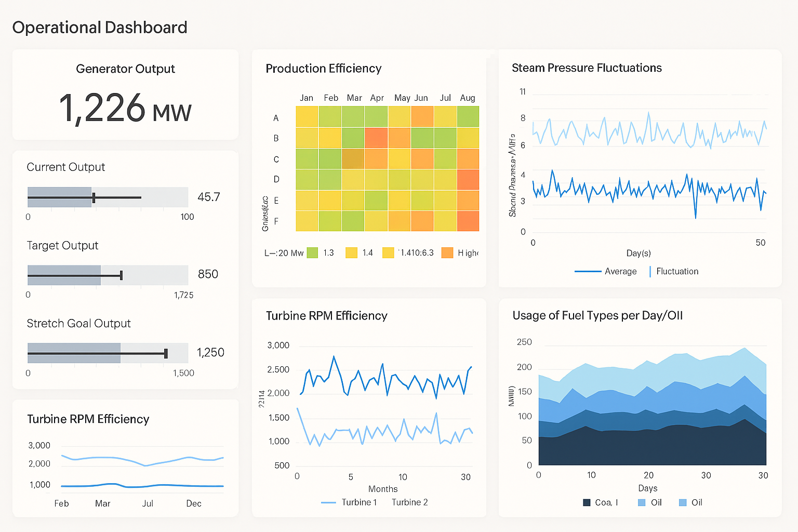
Task: Open the Steam Pressure Fluctuations panel
Action: 587,68
